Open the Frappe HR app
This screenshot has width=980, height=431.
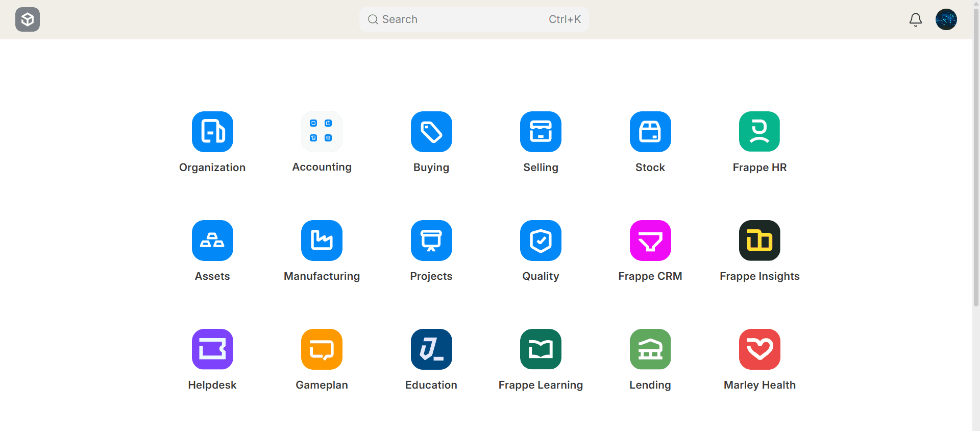pos(759,132)
